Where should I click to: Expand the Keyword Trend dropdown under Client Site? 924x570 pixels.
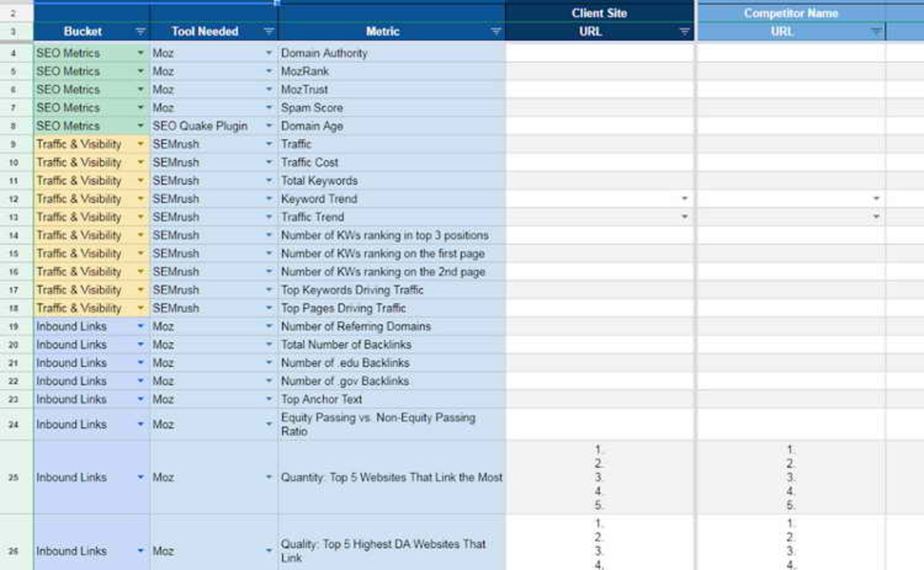[x=684, y=199]
